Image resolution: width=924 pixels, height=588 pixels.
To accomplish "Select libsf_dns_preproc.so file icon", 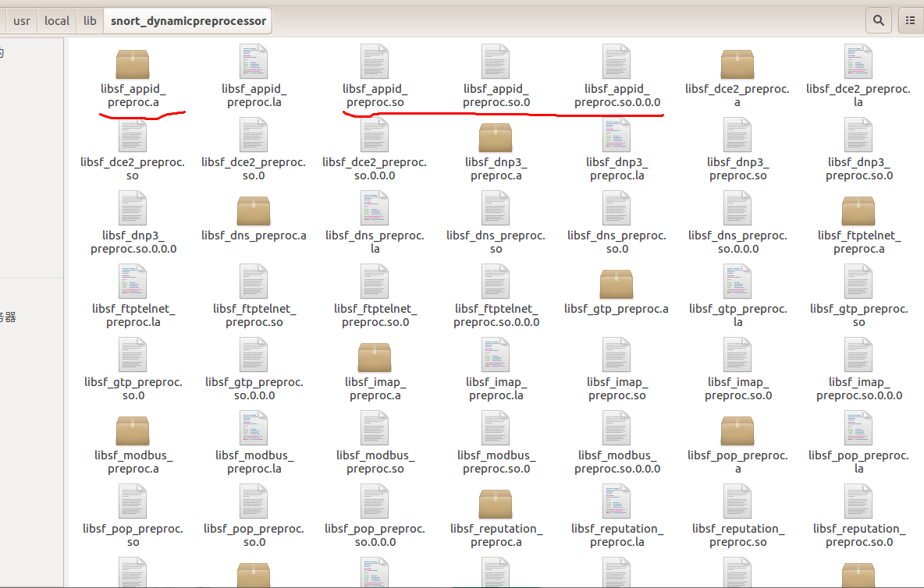I will [x=496, y=208].
